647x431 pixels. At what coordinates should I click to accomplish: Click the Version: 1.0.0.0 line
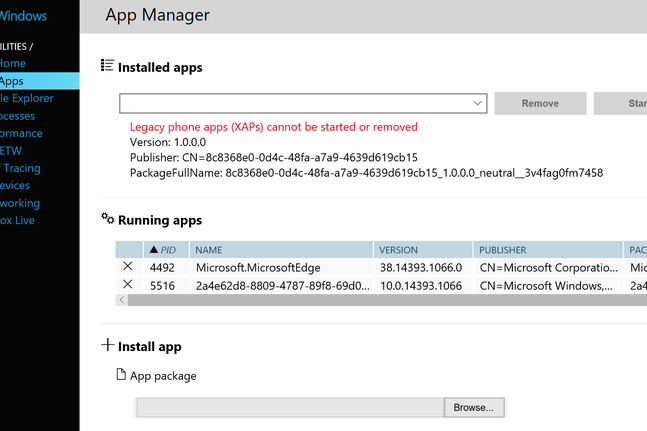click(168, 142)
